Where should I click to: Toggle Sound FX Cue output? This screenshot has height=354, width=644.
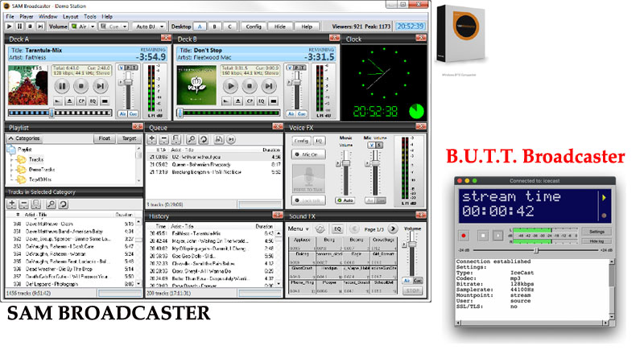pyautogui.click(x=417, y=281)
